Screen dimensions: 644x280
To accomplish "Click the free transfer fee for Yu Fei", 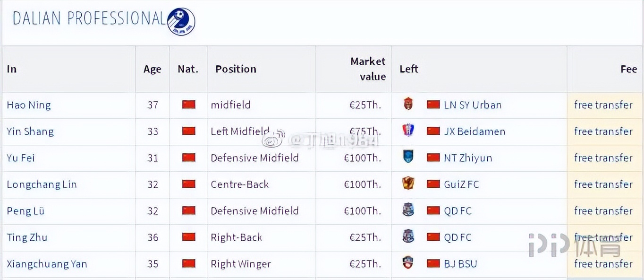I will point(603,158).
